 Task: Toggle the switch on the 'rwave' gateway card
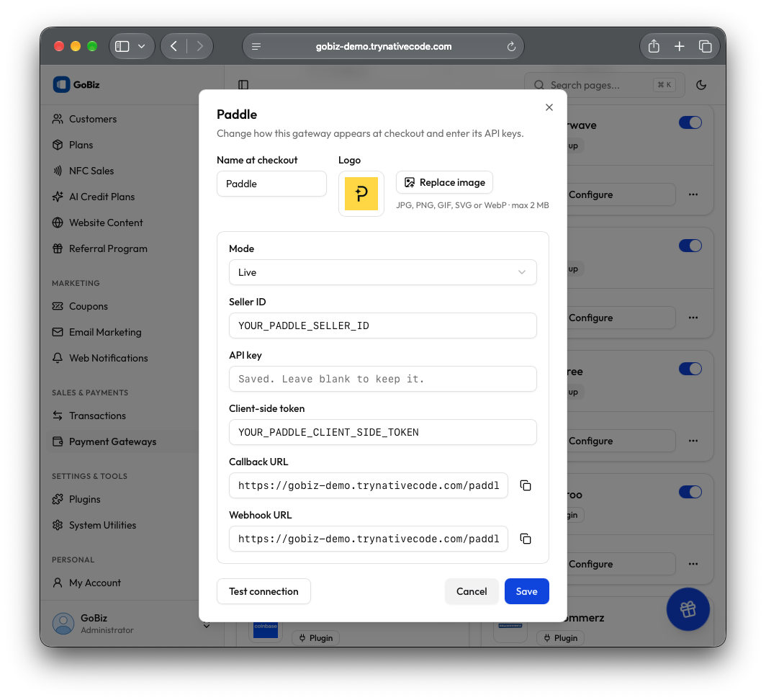[690, 122]
